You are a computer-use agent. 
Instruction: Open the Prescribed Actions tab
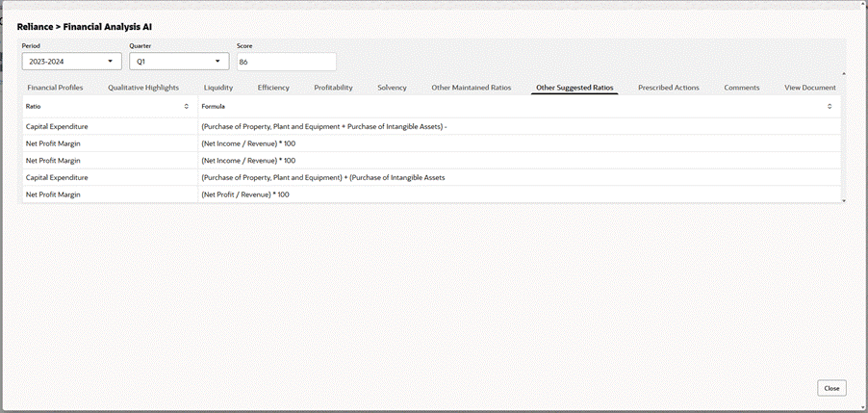668,88
